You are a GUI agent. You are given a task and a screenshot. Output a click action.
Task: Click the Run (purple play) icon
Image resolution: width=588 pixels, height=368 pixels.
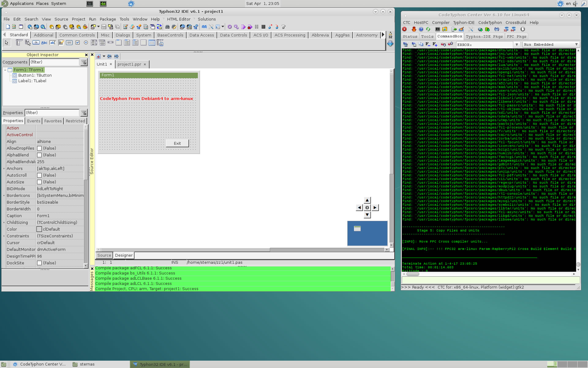[243, 27]
